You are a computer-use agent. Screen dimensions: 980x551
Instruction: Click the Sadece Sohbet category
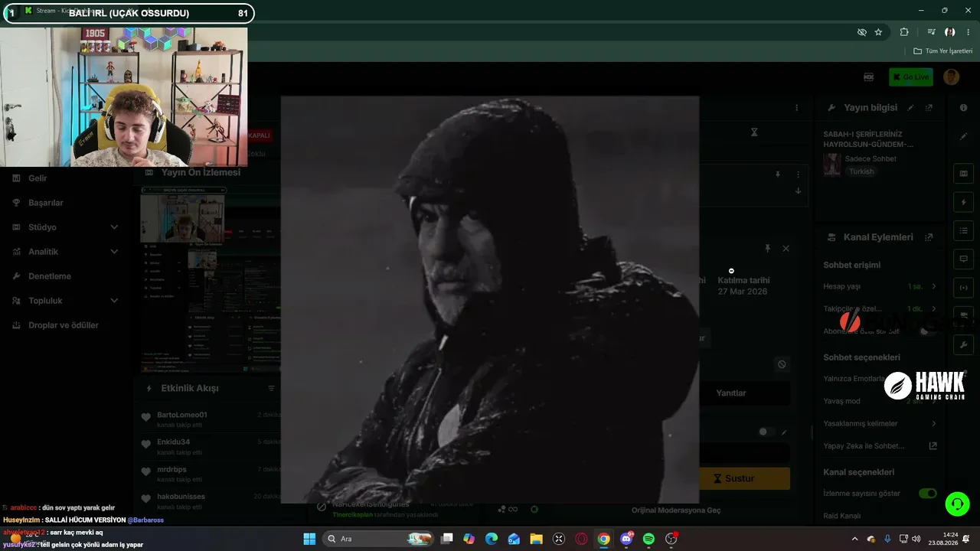pos(871,158)
